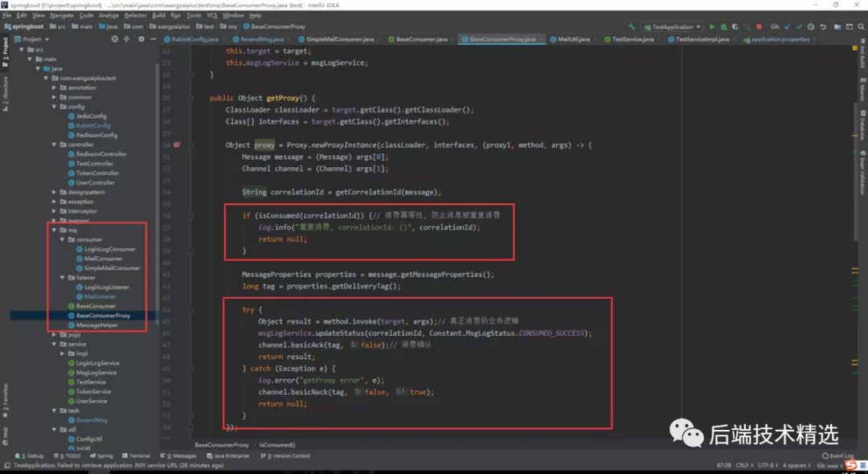Expand the designpattern folder
The image size is (868, 474).
coord(54,192)
